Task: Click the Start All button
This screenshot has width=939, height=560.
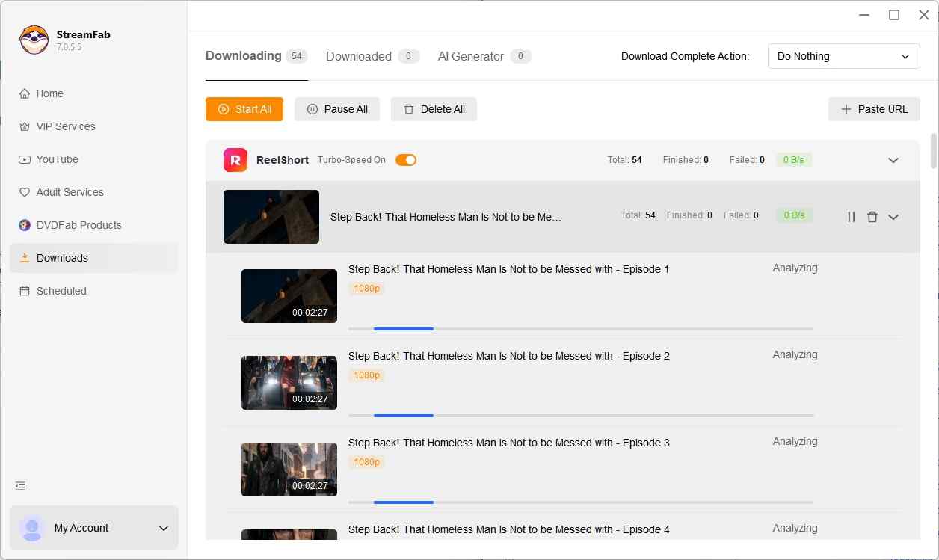Action: pos(244,109)
